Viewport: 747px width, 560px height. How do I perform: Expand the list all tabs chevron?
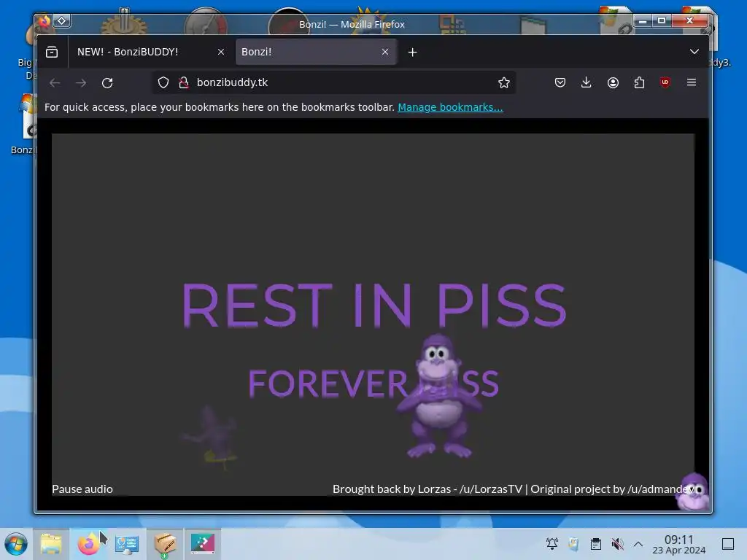(694, 52)
